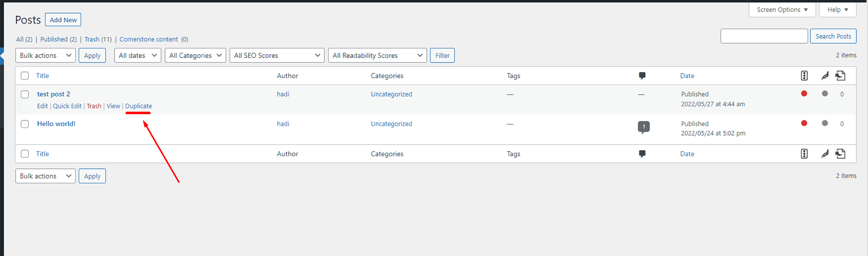This screenshot has height=256, width=868.
Task: Click the SEO score icon in header
Action: point(804,76)
